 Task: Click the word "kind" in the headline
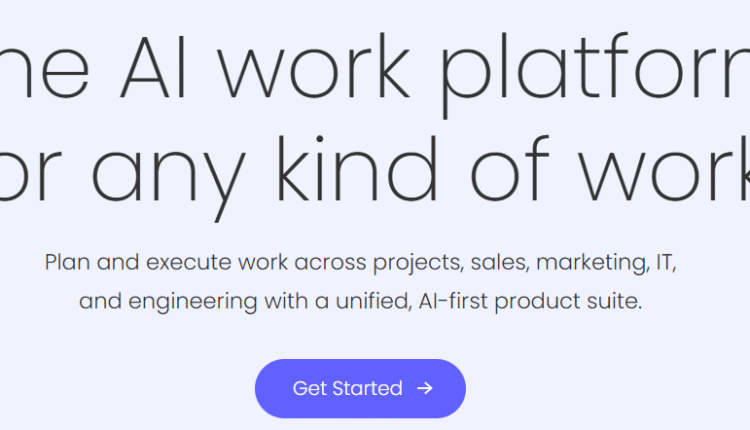click(x=357, y=168)
